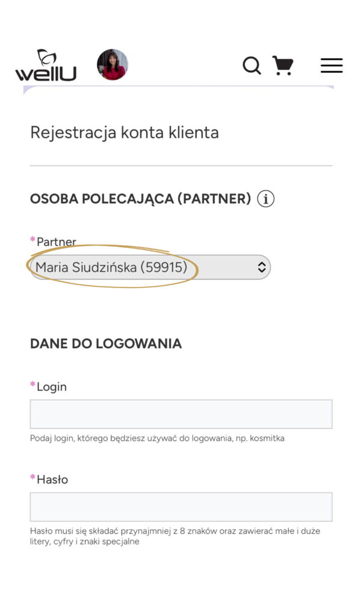This screenshot has height=616, width=364.
Task: Click the login hint text mentioning kosmitka
Action: pos(157,439)
